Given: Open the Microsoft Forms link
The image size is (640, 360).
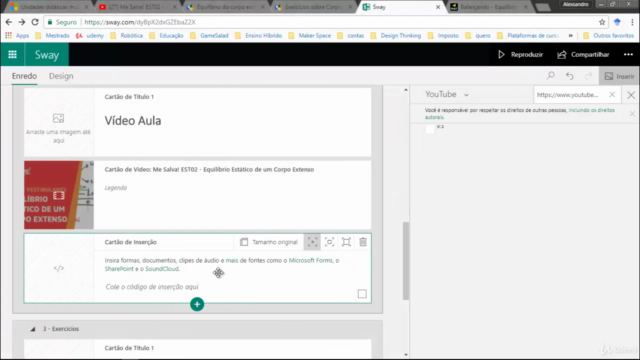Looking at the screenshot, I should [311, 260].
